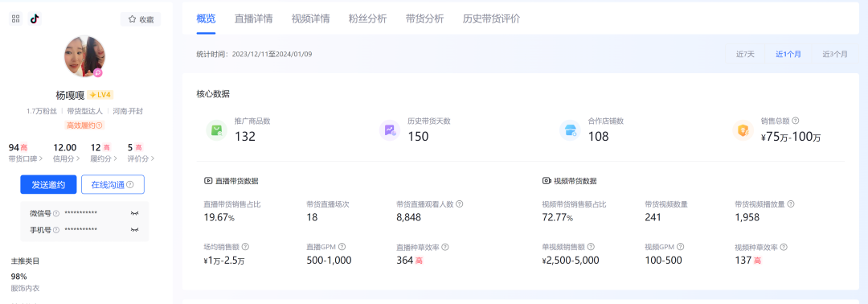
Task: Click the 发送邀约 button
Action: point(48,185)
